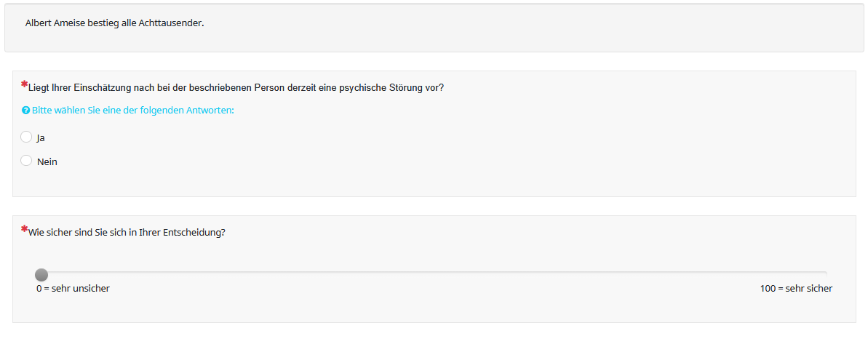Image resolution: width=868 pixels, height=360 pixels.
Task: Click the slider track at its midpoint
Action: tap(434, 273)
